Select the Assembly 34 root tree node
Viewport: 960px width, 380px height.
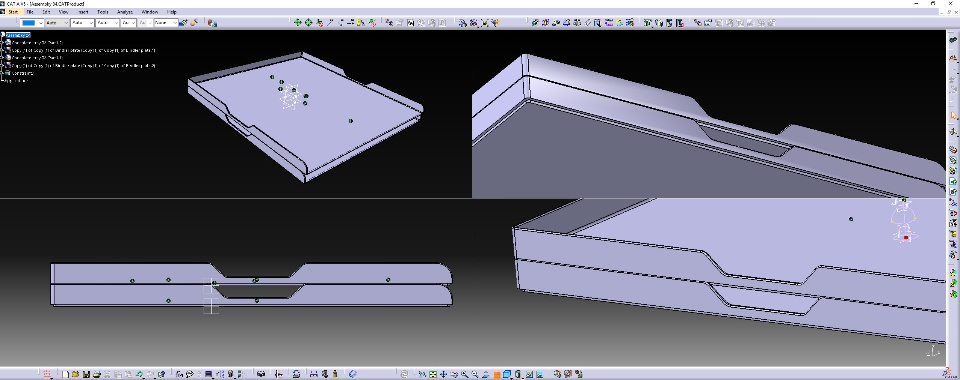[18, 35]
